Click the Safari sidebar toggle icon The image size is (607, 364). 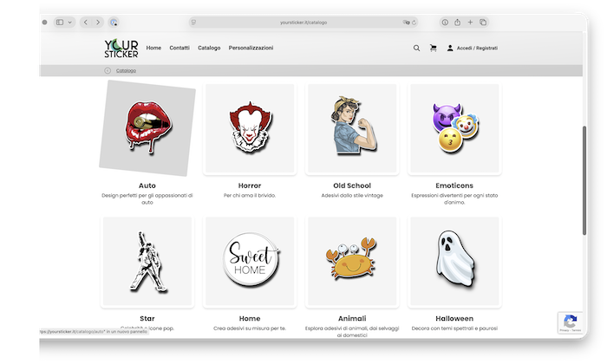pos(60,22)
